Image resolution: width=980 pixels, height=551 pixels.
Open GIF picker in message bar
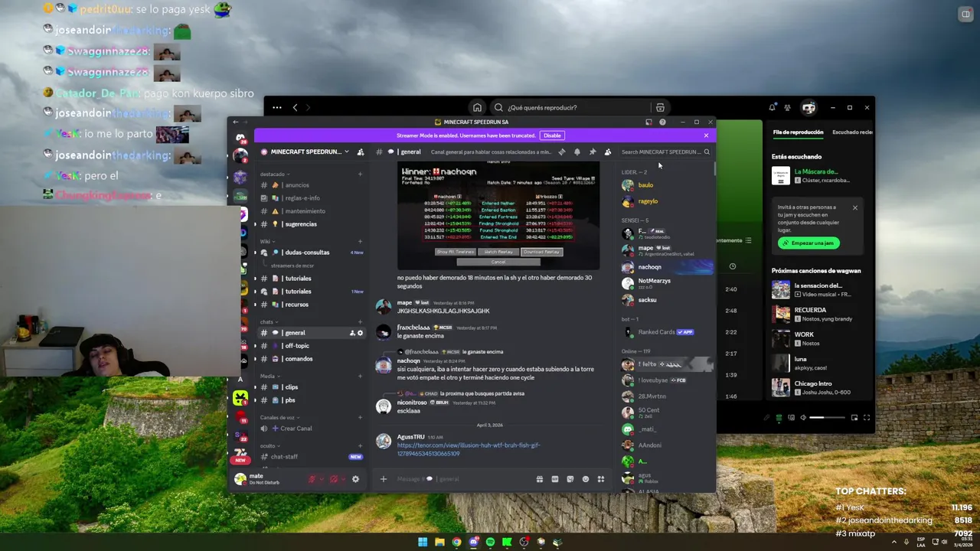coord(555,479)
